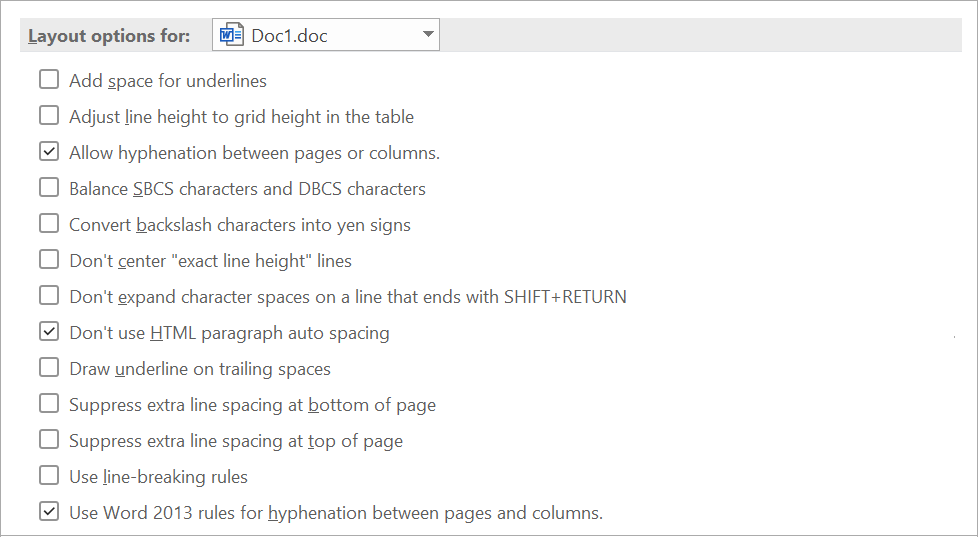Tick Suppress extra line spacing at top
The image size is (978, 537).
pos(49,440)
